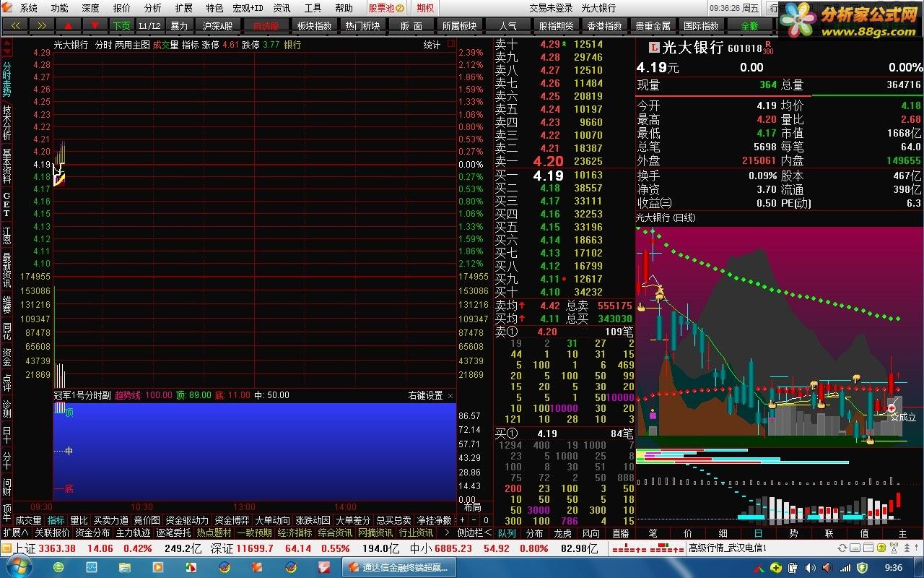Viewport: 924px width, 578px height.
Task: Select the 竞价图 indicator tab
Action: (147, 520)
